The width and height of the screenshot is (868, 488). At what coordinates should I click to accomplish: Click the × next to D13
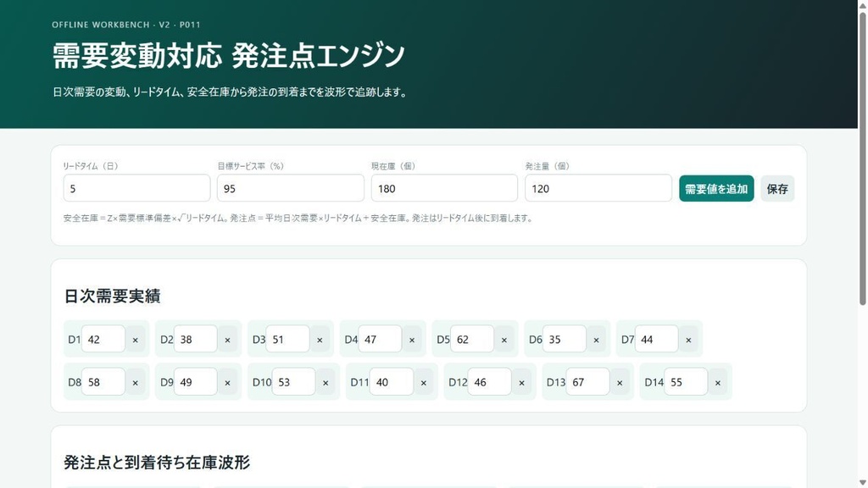click(620, 382)
